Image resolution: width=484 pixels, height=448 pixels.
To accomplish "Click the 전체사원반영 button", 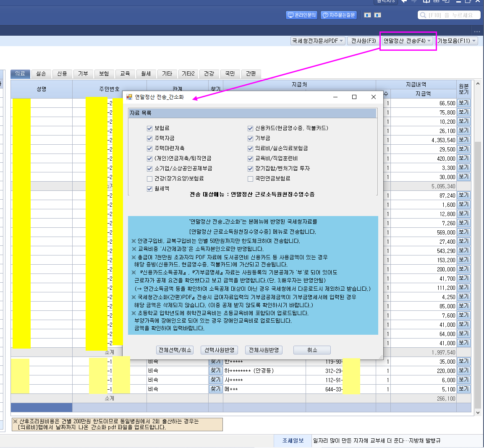I will click(264, 350).
